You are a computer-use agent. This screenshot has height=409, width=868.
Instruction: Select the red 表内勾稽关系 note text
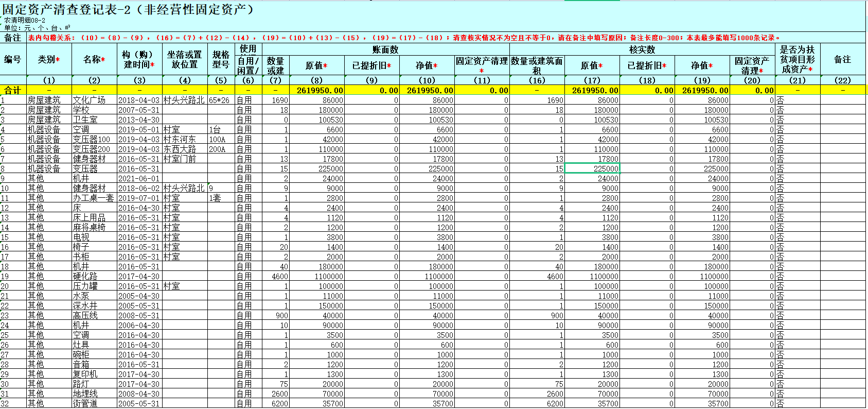[x=404, y=38]
